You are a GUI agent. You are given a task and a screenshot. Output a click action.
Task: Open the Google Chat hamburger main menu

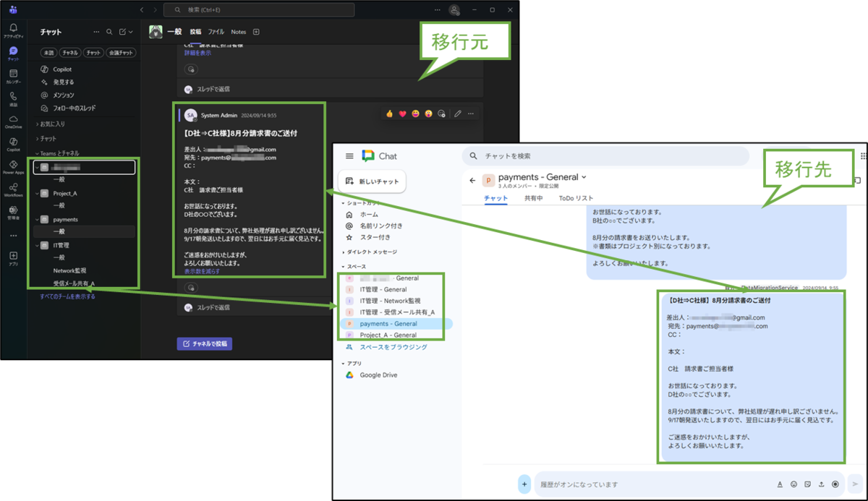tap(349, 156)
